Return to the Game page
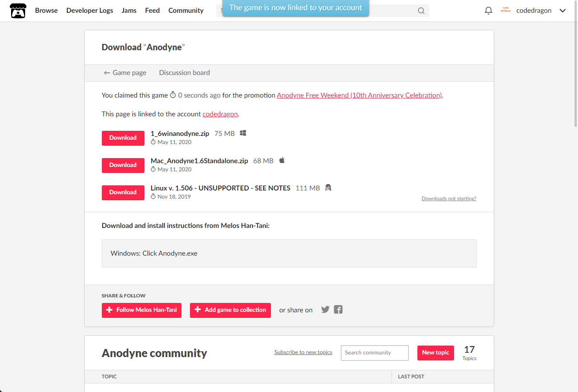This screenshot has width=578, height=392. pos(125,73)
